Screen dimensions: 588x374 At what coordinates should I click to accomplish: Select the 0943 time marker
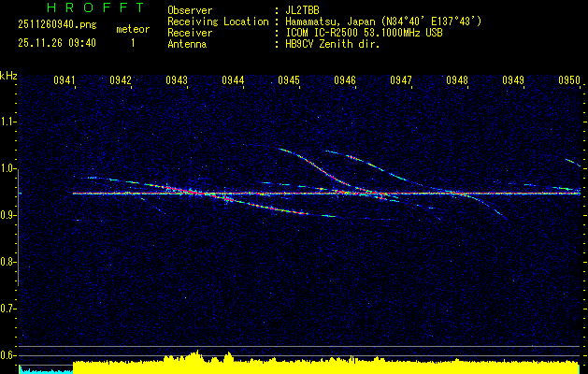(x=177, y=81)
